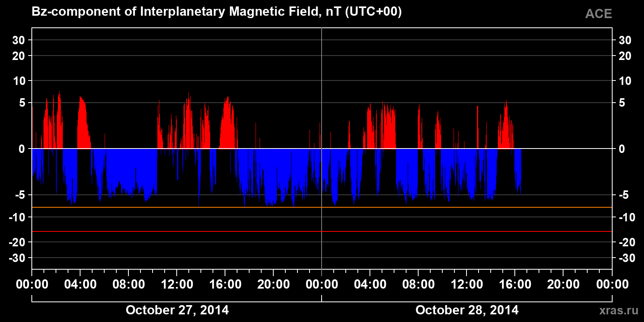
Task: Click the 'October 28, 2014' date label
Action: (x=467, y=310)
